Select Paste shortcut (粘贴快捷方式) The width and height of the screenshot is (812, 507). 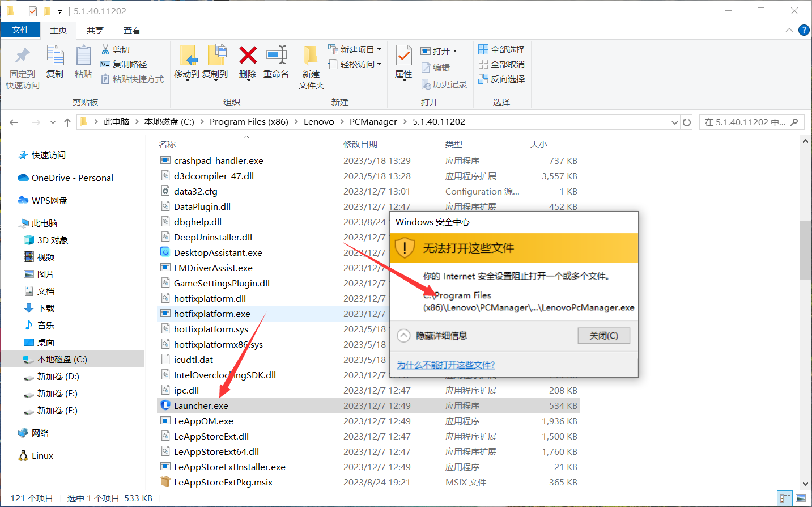click(x=133, y=79)
